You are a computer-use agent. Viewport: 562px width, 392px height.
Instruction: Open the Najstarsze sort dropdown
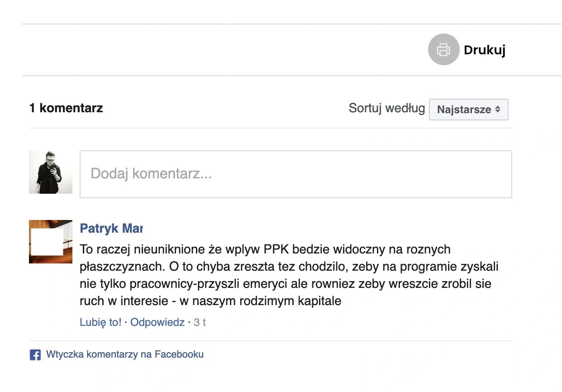coord(468,110)
